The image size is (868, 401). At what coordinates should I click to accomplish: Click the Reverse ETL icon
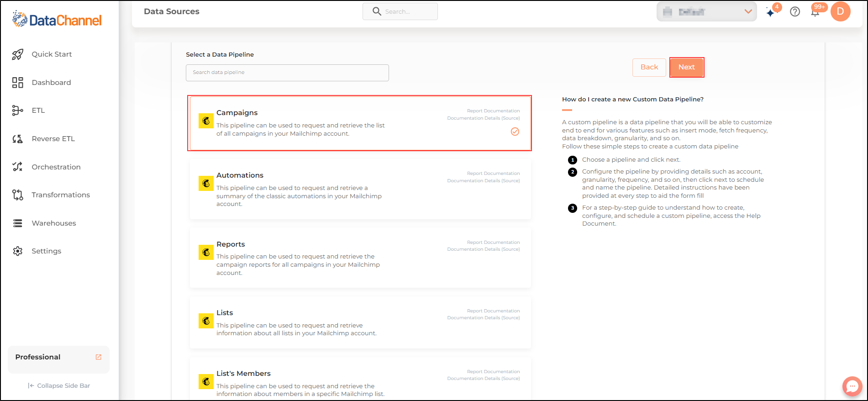click(17, 139)
